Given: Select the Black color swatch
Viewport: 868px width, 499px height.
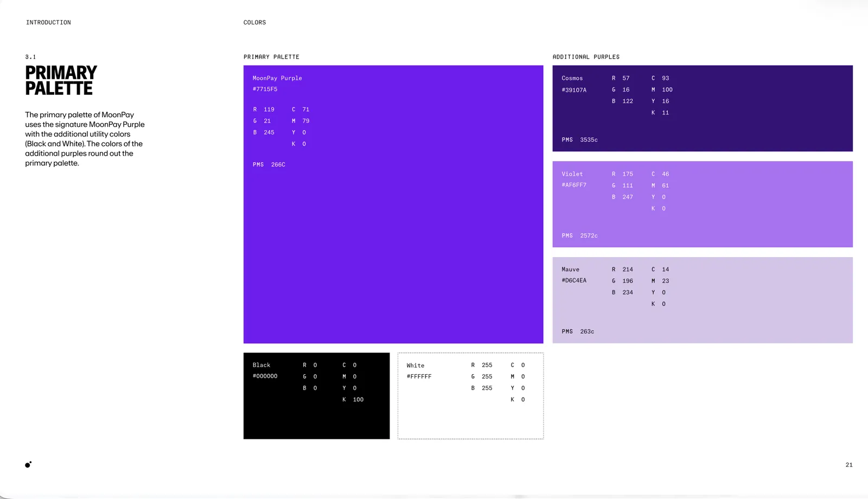Looking at the screenshot, I should click(316, 396).
